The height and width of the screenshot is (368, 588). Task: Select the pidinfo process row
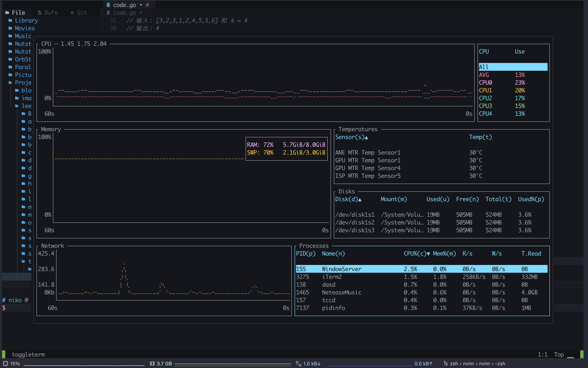422,308
